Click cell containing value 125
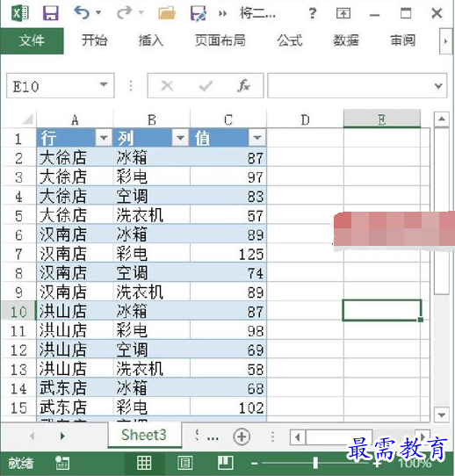The image size is (455, 476). (x=228, y=254)
